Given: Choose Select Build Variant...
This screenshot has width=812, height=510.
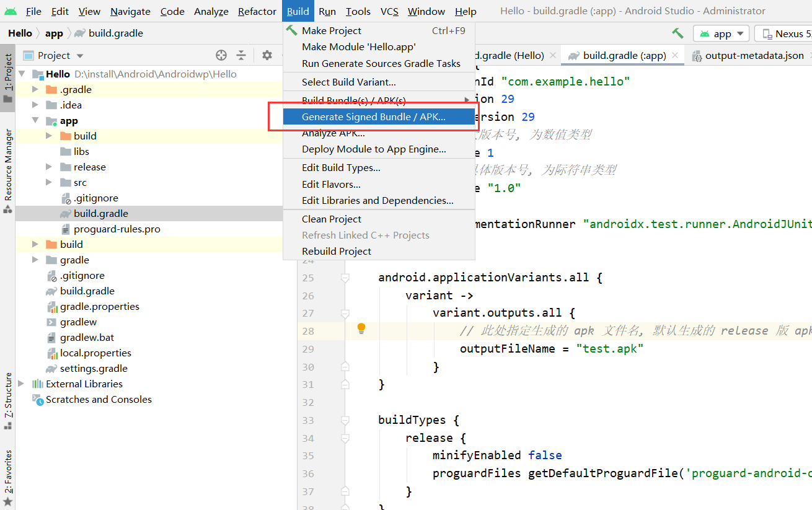Looking at the screenshot, I should click(x=379, y=82).
